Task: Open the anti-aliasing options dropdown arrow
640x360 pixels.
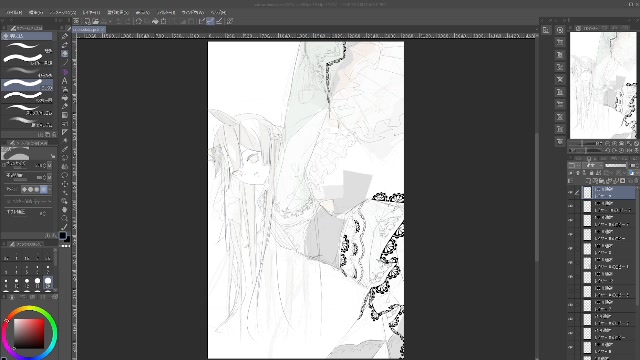Action: pos(49,189)
